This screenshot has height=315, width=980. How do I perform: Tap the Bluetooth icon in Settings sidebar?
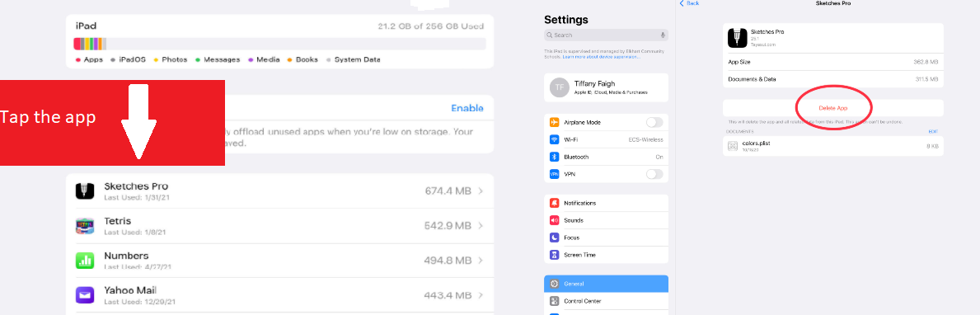(x=555, y=157)
